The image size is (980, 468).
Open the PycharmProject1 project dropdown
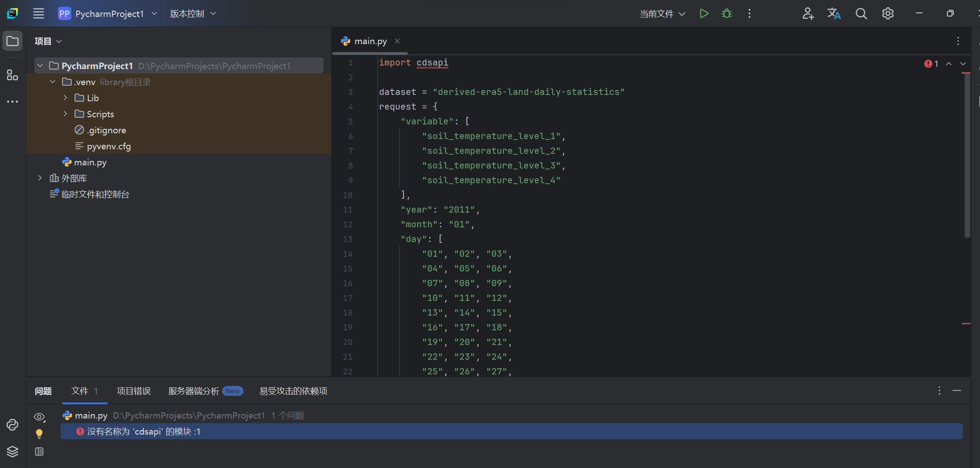[108, 13]
